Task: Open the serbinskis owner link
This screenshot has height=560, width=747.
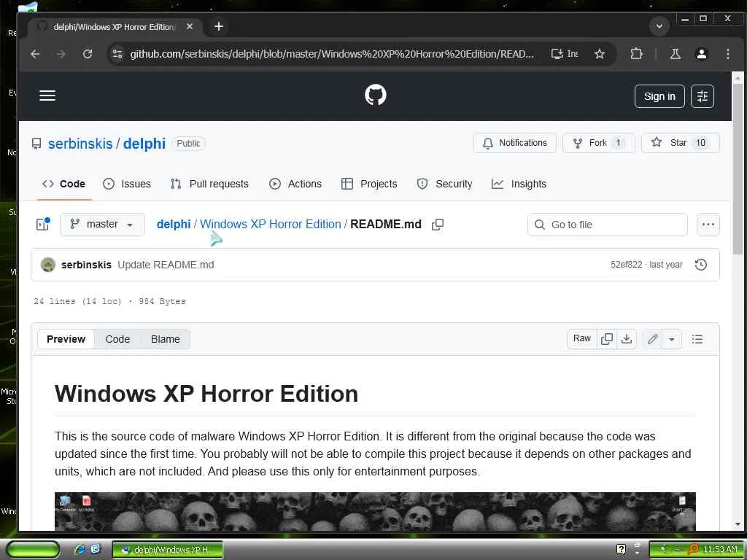Action: (x=80, y=144)
